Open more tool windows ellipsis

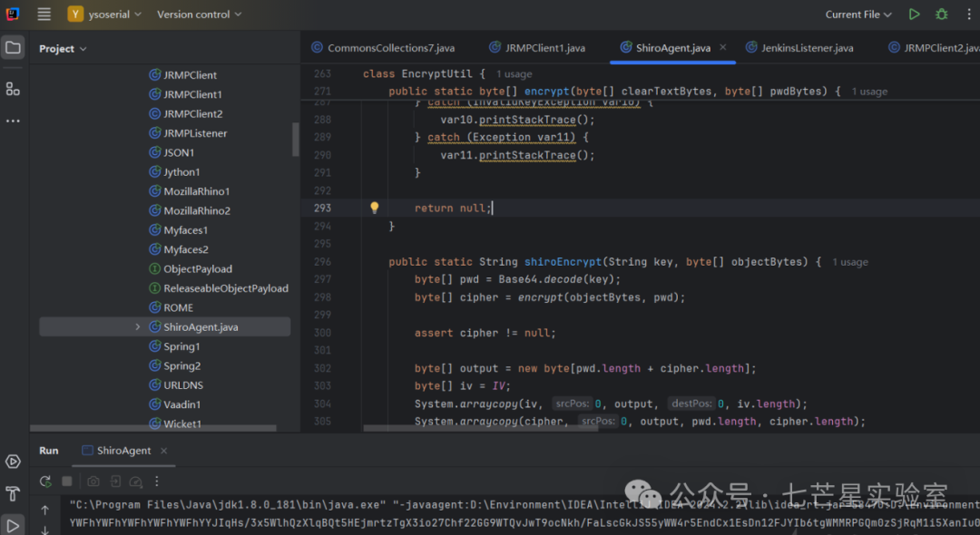tap(13, 121)
